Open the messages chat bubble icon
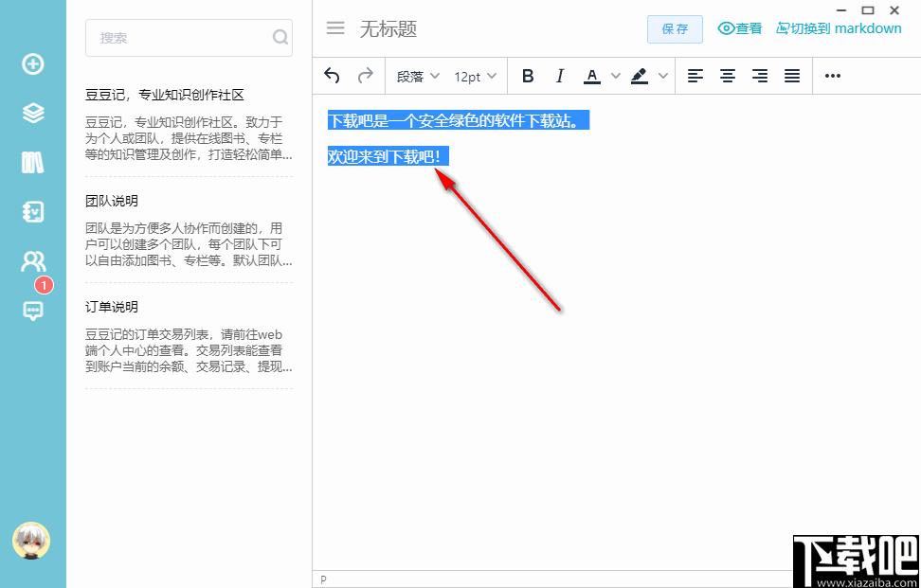921x588 pixels. [x=33, y=310]
